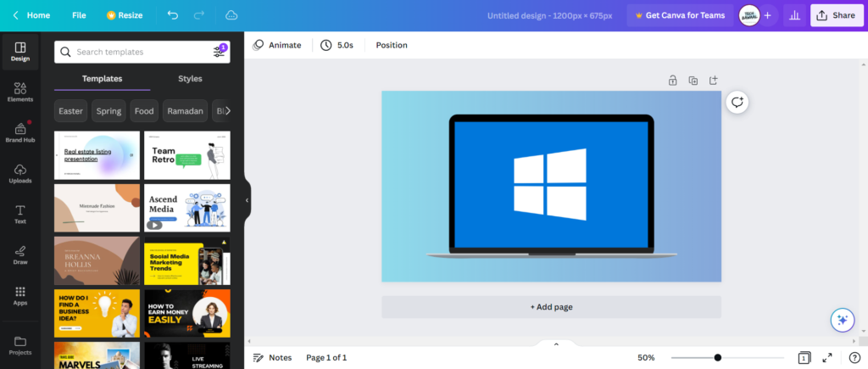Open the Elements panel

pyautogui.click(x=20, y=92)
